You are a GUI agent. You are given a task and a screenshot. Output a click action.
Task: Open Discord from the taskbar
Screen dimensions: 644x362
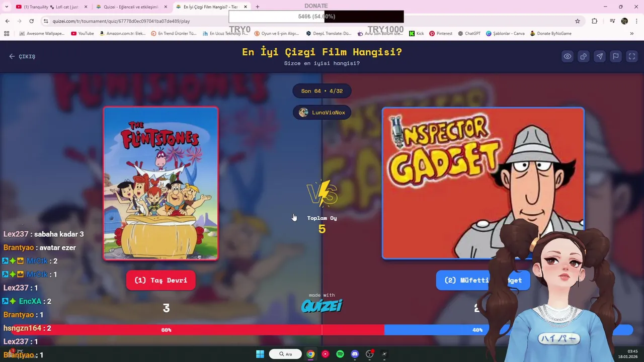[x=355, y=354]
